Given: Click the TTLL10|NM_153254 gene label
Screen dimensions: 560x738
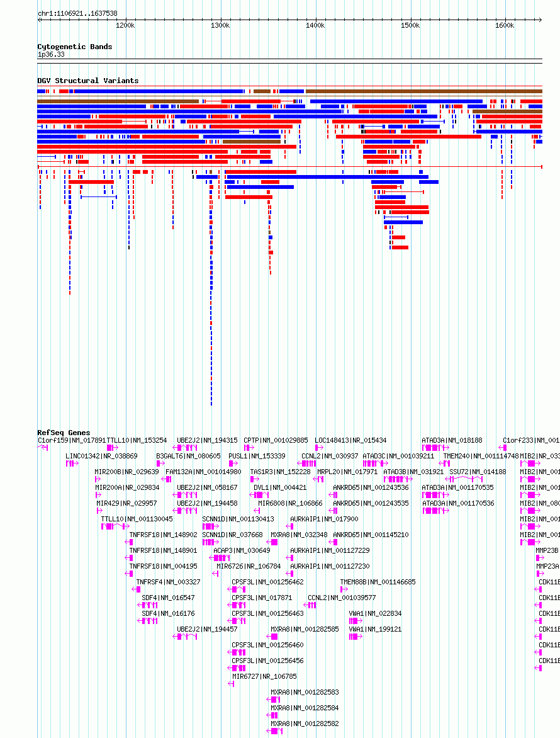Looking at the screenshot, I should (137, 440).
